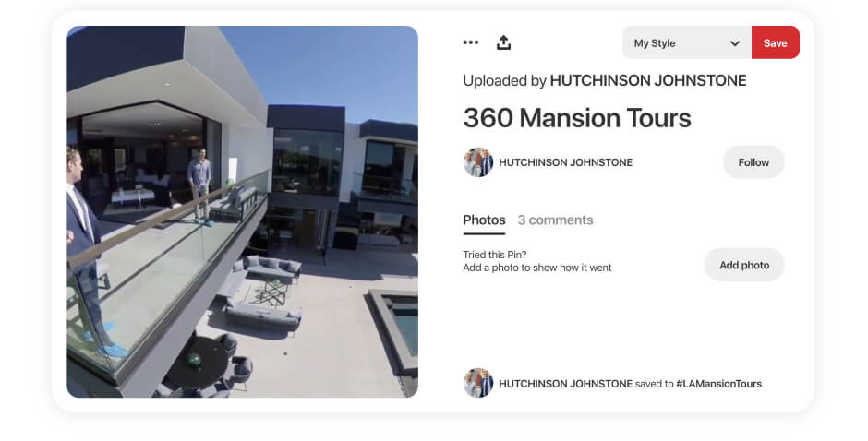The height and width of the screenshot is (441, 868).
Task: Click the 360 Mansion Tours title
Action: [x=577, y=118]
